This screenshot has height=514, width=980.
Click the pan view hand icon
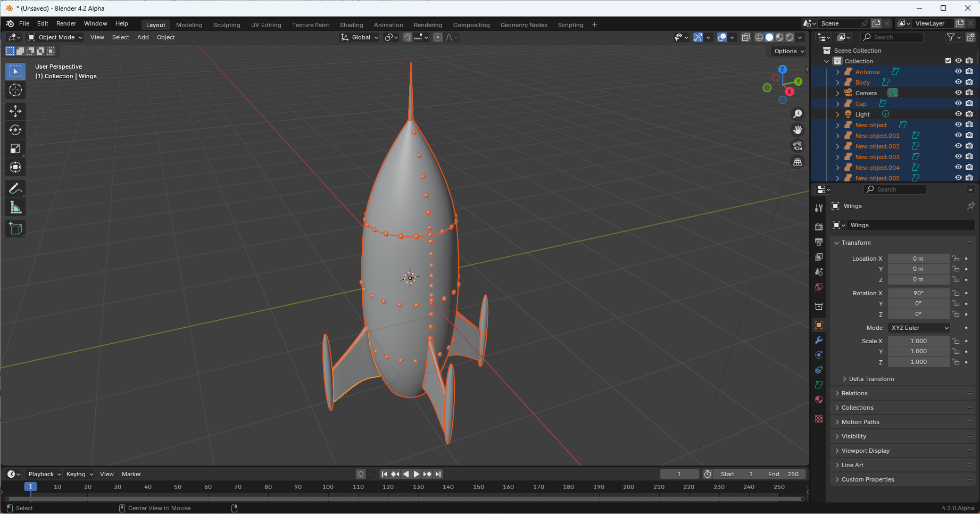point(798,130)
